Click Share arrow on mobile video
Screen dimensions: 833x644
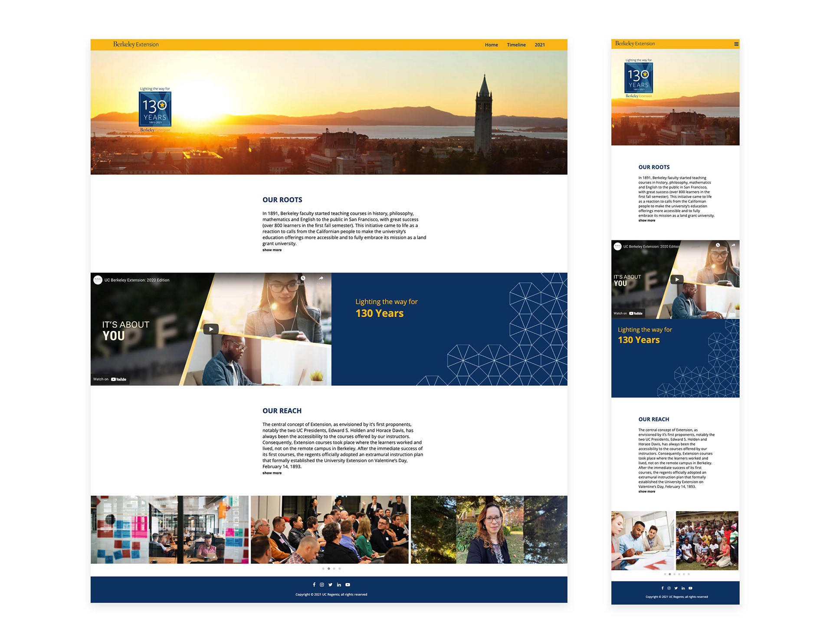733,246
